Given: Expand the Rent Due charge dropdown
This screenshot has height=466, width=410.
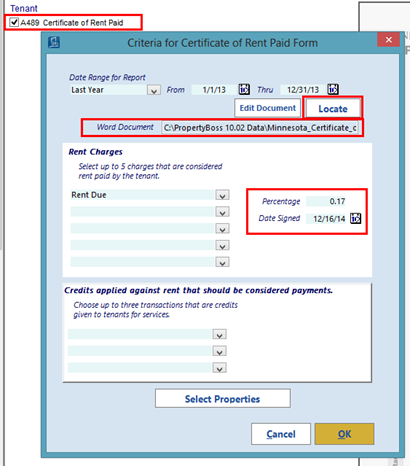Looking at the screenshot, I should tap(222, 195).
